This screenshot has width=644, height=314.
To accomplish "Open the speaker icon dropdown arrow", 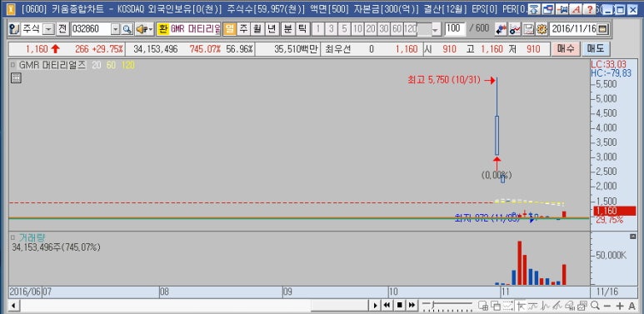I will pyautogui.click(x=150, y=29).
